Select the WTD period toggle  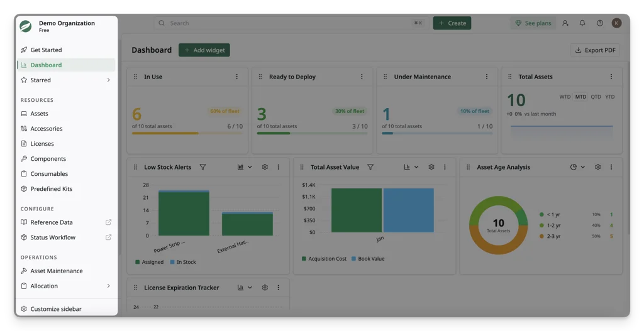(565, 97)
